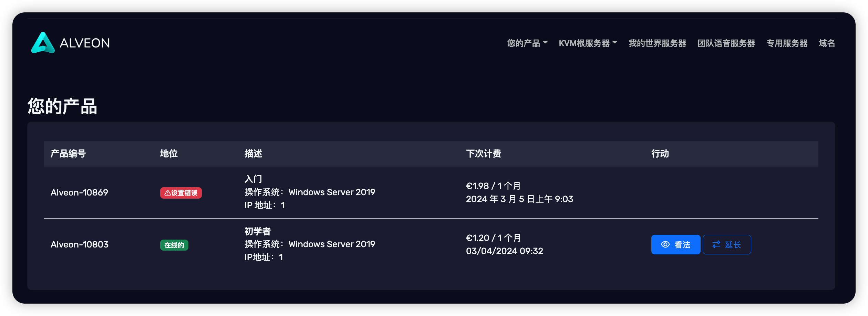Expand the KVM根服务器 dropdown caret
Image resolution: width=868 pixels, height=316 pixels.
[x=614, y=43]
